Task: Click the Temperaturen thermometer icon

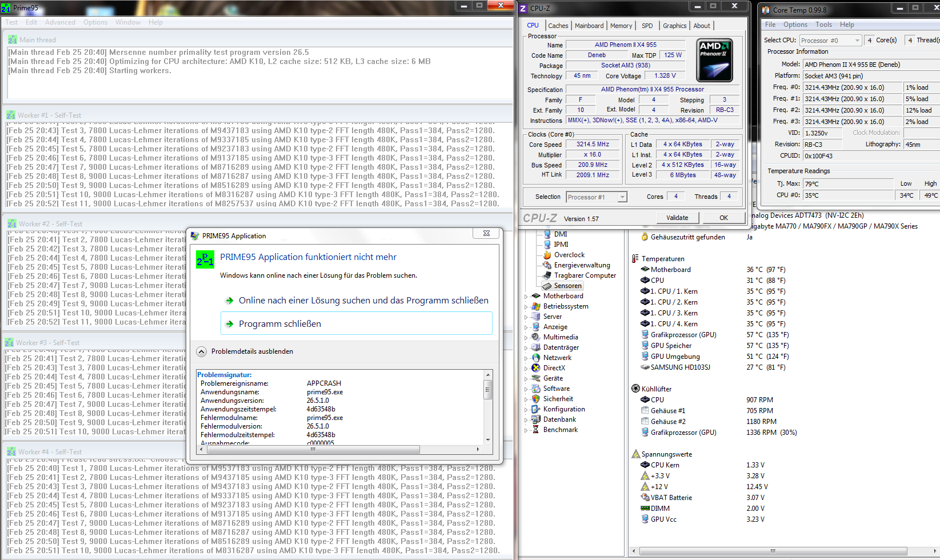Action: (x=635, y=259)
